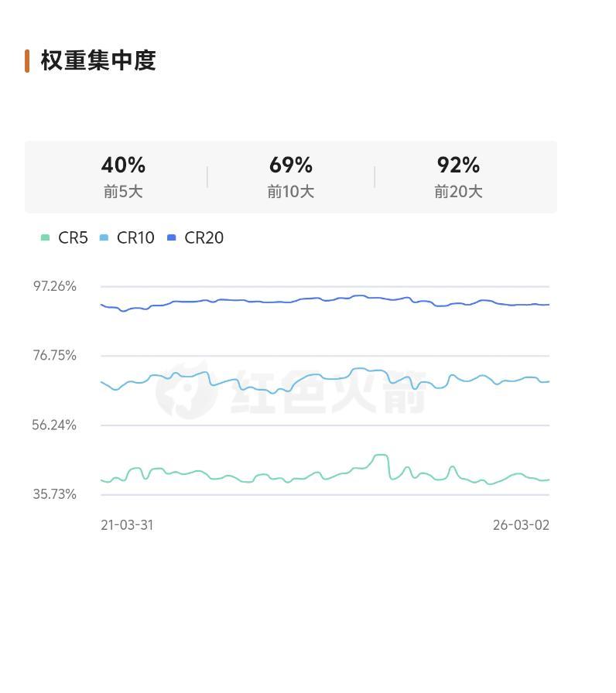The height and width of the screenshot is (693, 616).
Task: Click the 35.73% y-axis label
Action: coord(54,494)
